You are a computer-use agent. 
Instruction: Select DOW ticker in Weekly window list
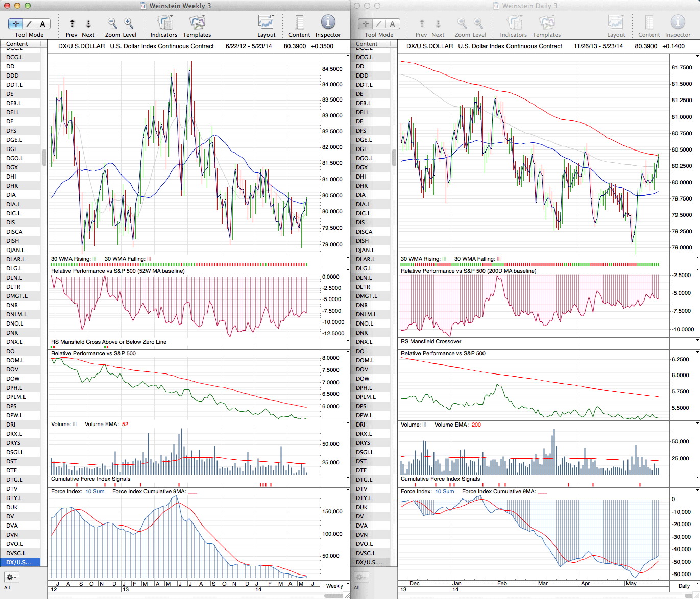13,379
